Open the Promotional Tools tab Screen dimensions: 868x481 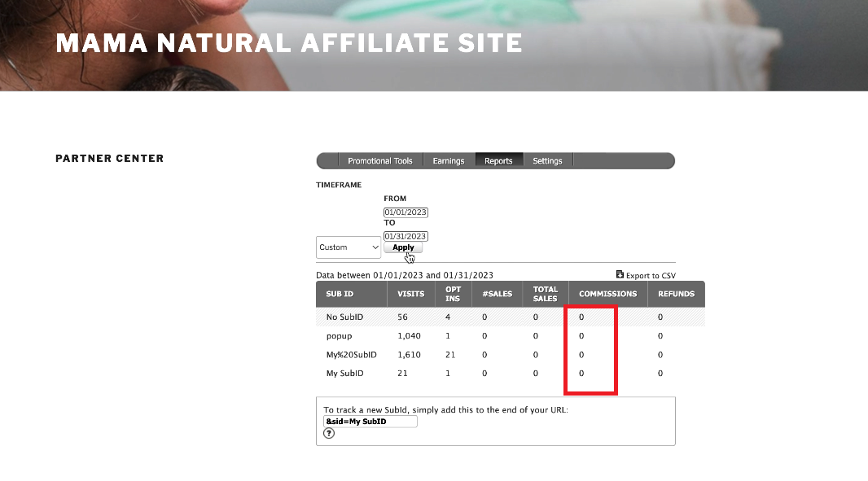coord(379,161)
